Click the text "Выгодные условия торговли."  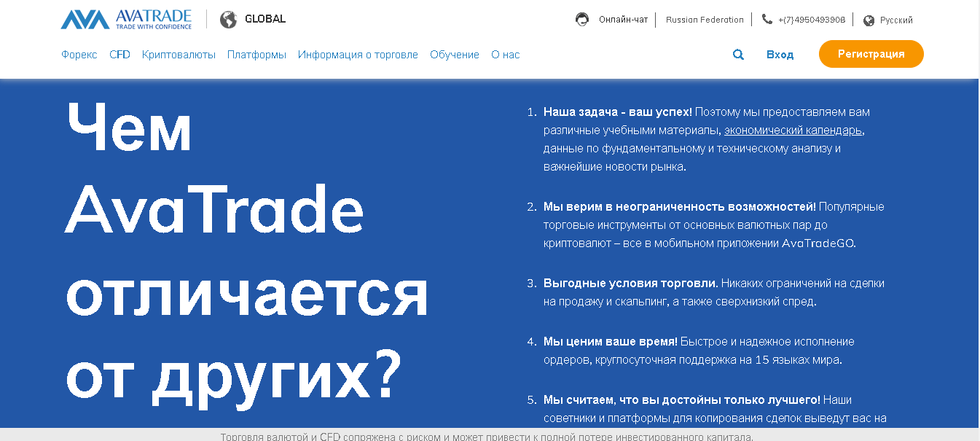631,284
